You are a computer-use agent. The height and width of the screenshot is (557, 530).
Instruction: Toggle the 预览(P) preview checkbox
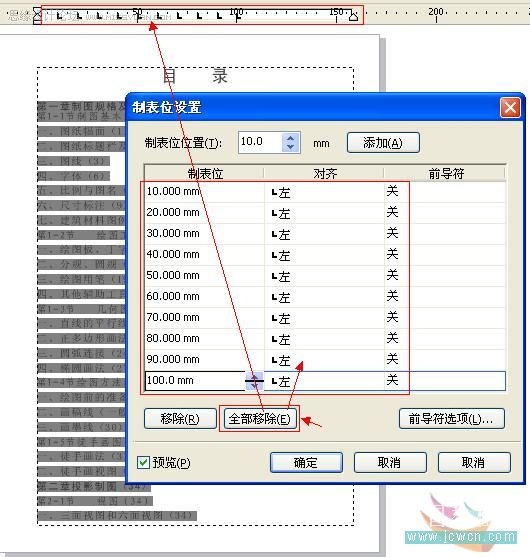(x=144, y=463)
